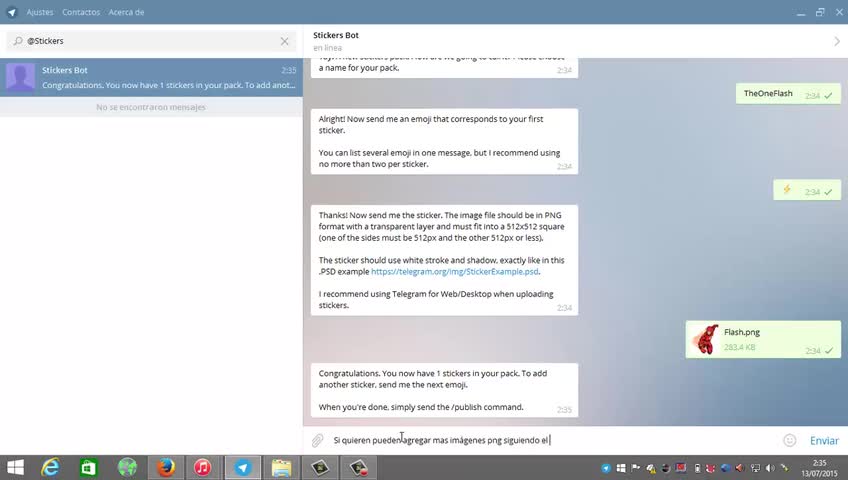Switch to Telegram in taskbar
The height and width of the screenshot is (480, 848).
pyautogui.click(x=243, y=468)
